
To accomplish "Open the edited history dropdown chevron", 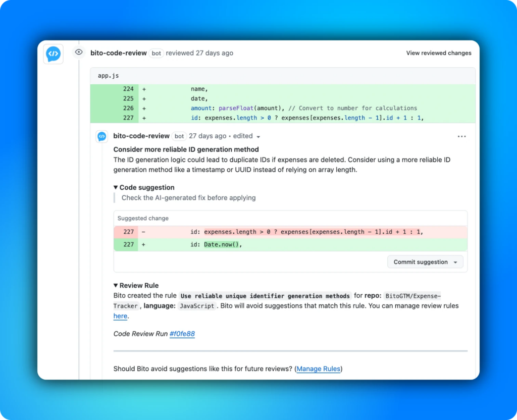I will click(x=259, y=136).
